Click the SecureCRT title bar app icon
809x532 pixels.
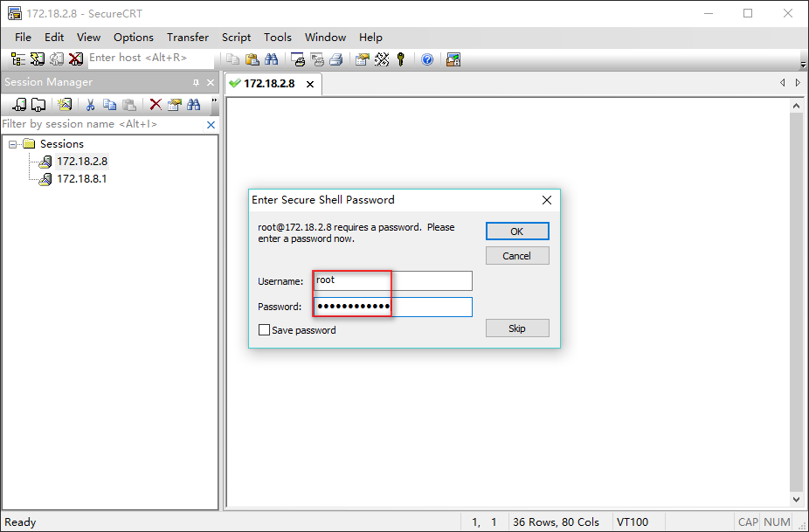(15, 13)
